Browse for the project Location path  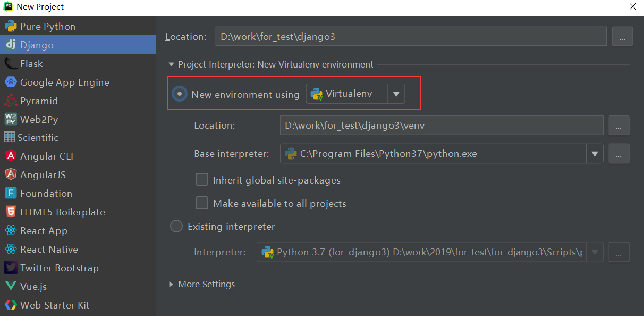point(622,37)
